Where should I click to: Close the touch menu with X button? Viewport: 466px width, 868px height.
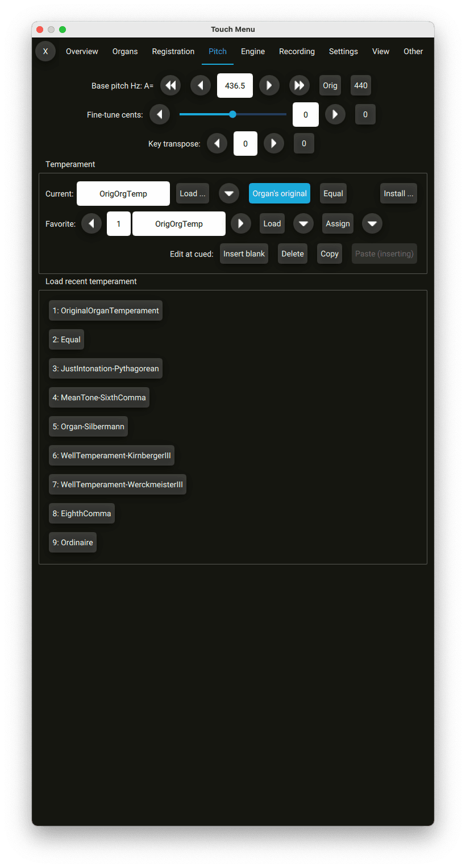(x=45, y=51)
